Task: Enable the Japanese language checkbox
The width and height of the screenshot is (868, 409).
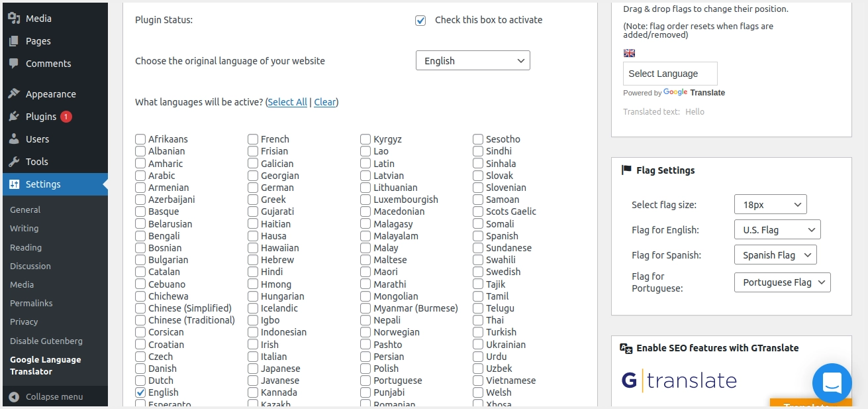Action: click(x=253, y=369)
